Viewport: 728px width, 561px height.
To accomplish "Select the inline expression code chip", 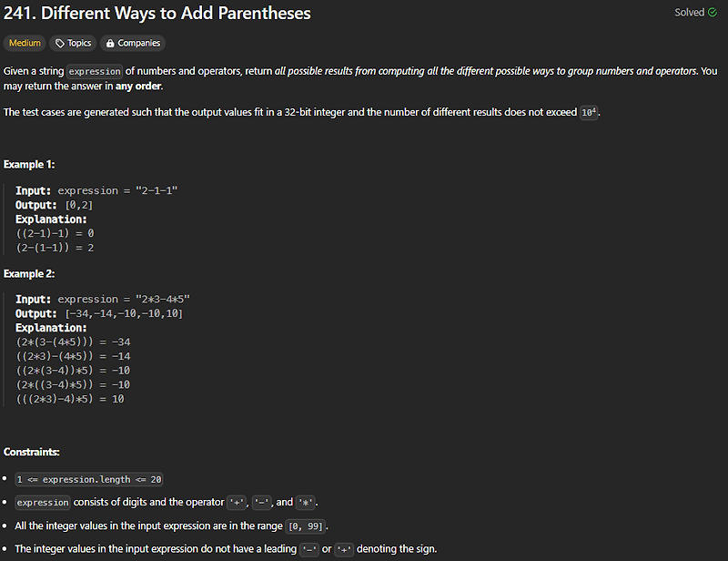I will point(95,70).
